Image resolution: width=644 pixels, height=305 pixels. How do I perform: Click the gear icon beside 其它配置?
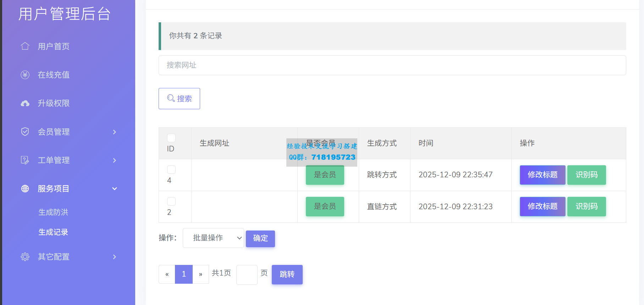pyautogui.click(x=25, y=257)
